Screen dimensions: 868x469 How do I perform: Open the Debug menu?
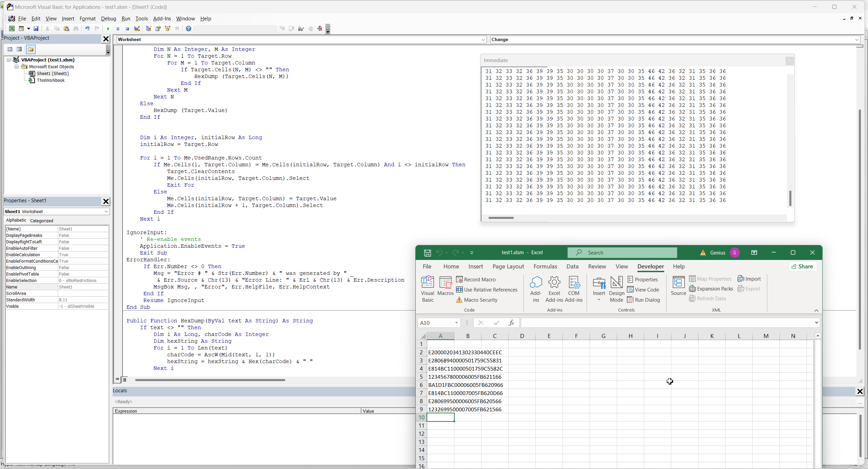point(108,19)
